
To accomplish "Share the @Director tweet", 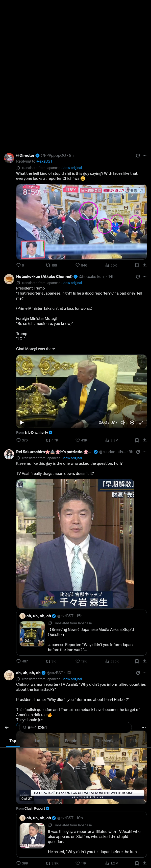I will pyautogui.click(x=144, y=265).
